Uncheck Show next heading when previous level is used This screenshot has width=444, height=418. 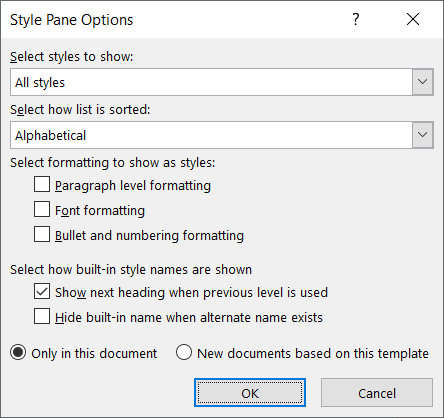42,291
